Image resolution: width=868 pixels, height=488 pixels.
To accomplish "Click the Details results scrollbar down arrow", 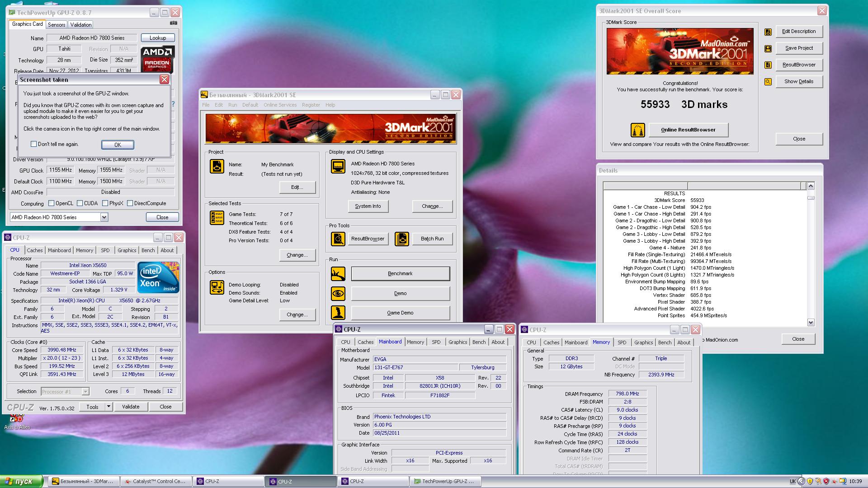I will click(x=811, y=323).
